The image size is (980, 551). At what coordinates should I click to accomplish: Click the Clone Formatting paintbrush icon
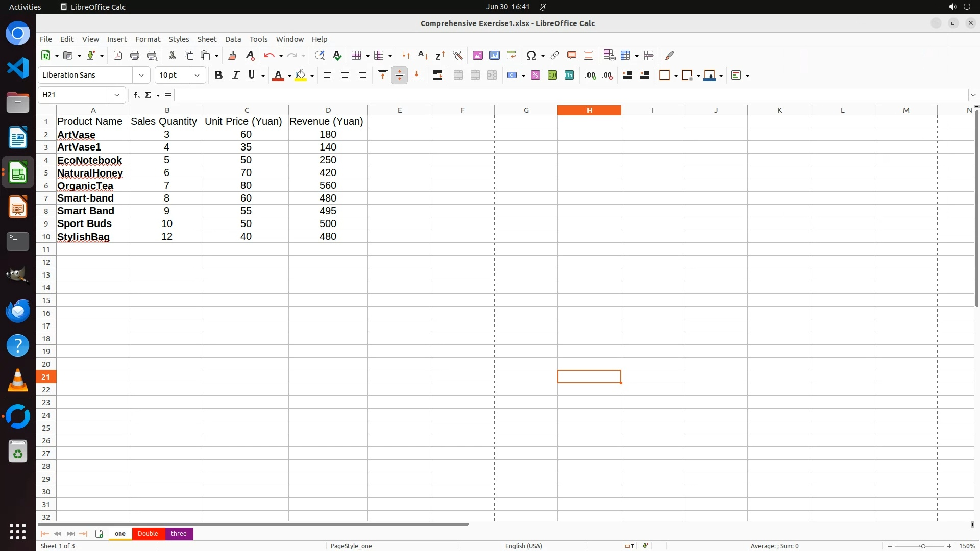point(232,55)
